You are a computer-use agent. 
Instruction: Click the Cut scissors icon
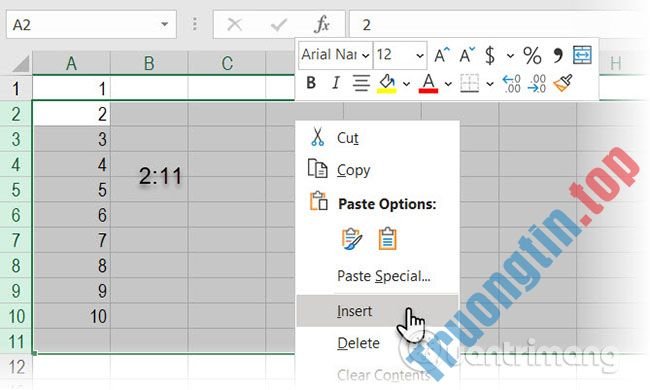[x=318, y=137]
